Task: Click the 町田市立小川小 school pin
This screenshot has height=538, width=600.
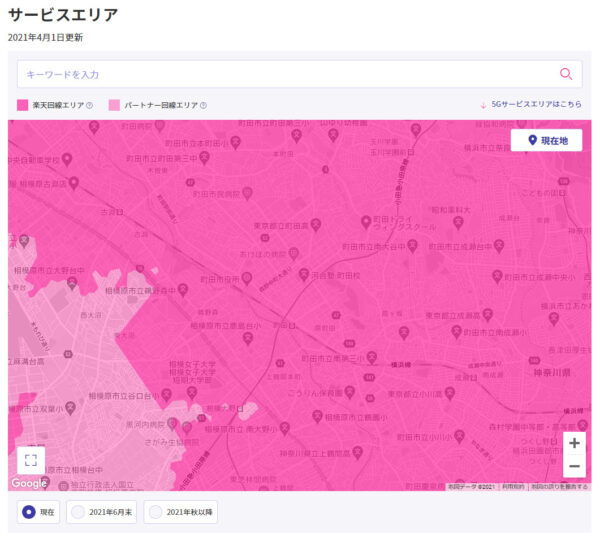Action: (x=459, y=436)
